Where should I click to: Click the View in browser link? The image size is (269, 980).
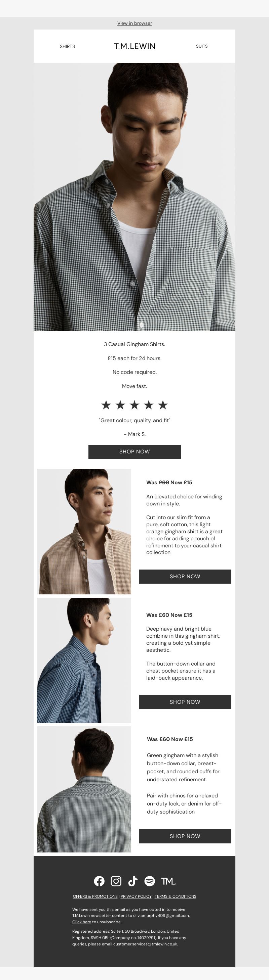click(x=134, y=23)
